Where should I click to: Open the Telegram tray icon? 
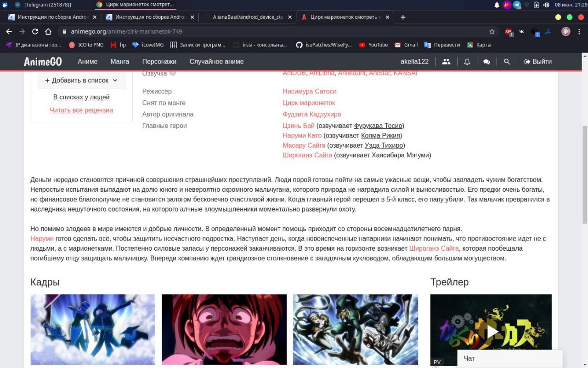click(517, 5)
